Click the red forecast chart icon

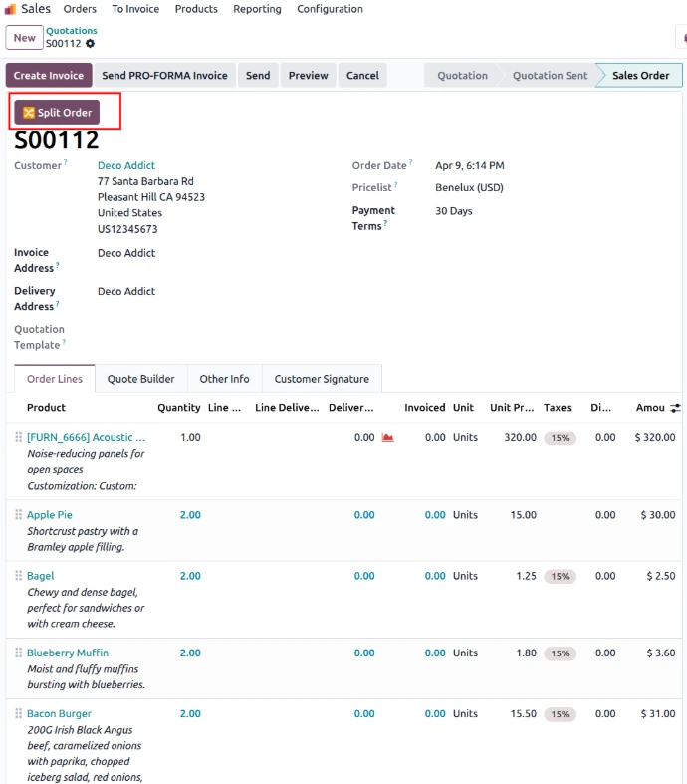388,438
